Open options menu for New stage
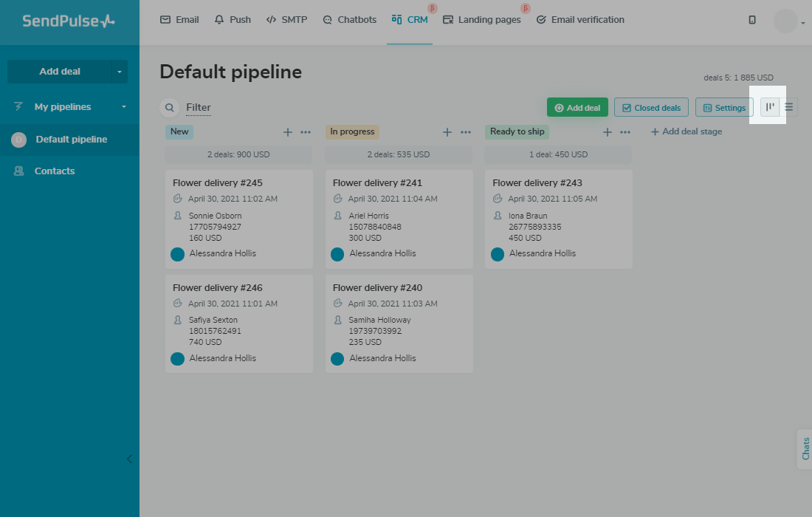Image resolution: width=812 pixels, height=517 pixels. pos(306,132)
